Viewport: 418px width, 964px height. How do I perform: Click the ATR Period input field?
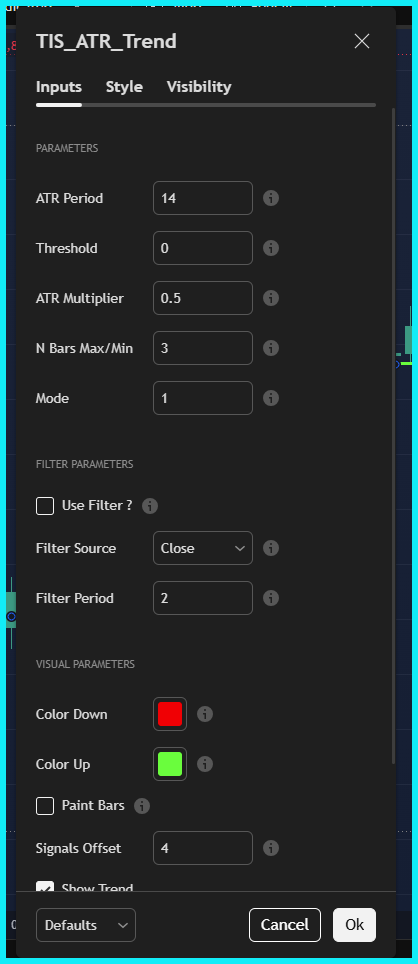pyautogui.click(x=203, y=198)
